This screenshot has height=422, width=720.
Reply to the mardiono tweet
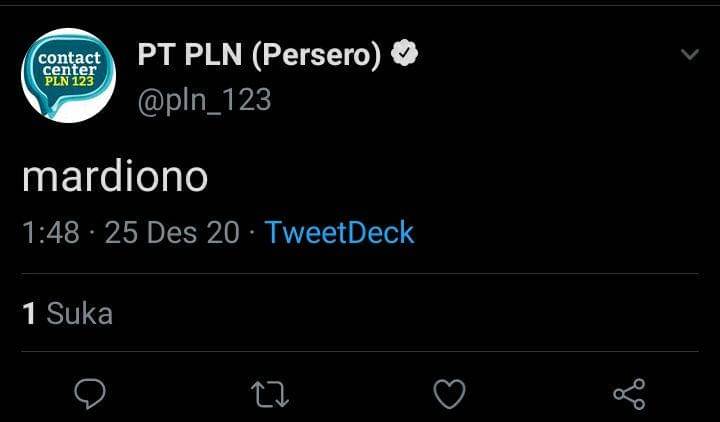[90, 394]
